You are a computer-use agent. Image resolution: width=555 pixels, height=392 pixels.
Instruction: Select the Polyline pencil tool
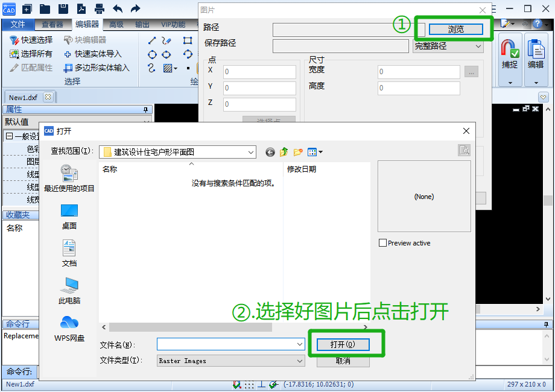pos(166,40)
